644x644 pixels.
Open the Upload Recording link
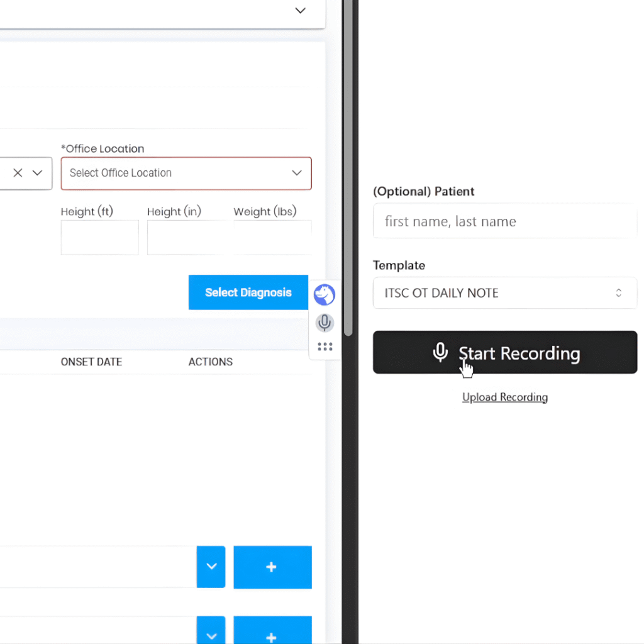tap(504, 397)
